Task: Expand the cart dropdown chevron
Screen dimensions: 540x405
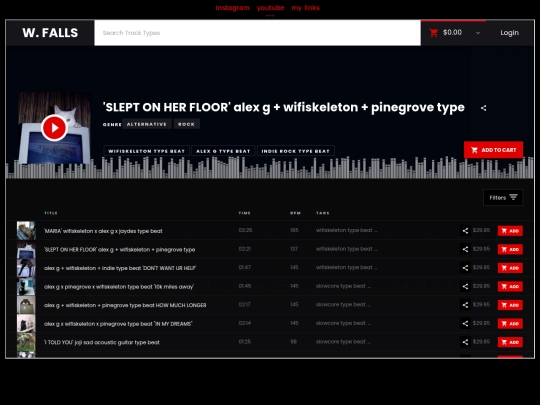Action: [x=478, y=33]
